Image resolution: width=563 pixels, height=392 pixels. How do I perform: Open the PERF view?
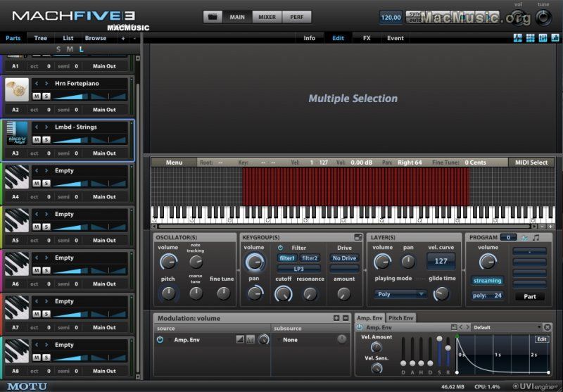point(296,17)
